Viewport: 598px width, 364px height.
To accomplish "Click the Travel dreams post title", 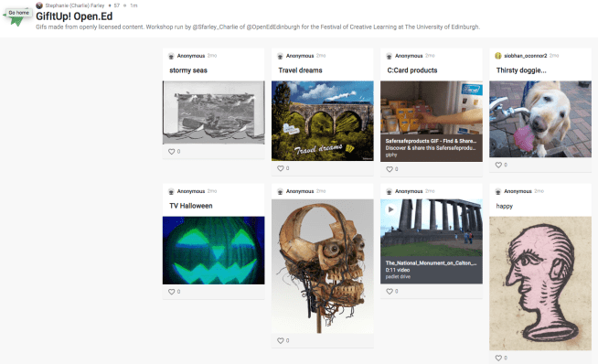I will pos(300,70).
